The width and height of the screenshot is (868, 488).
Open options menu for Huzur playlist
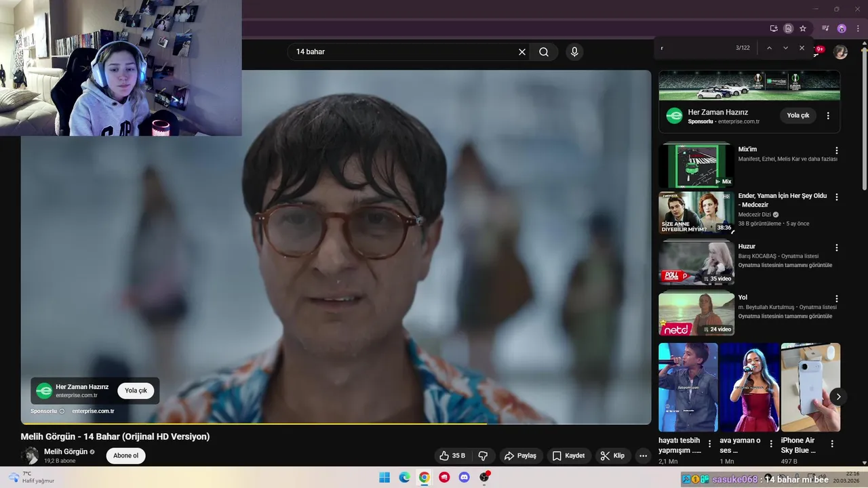click(836, 248)
